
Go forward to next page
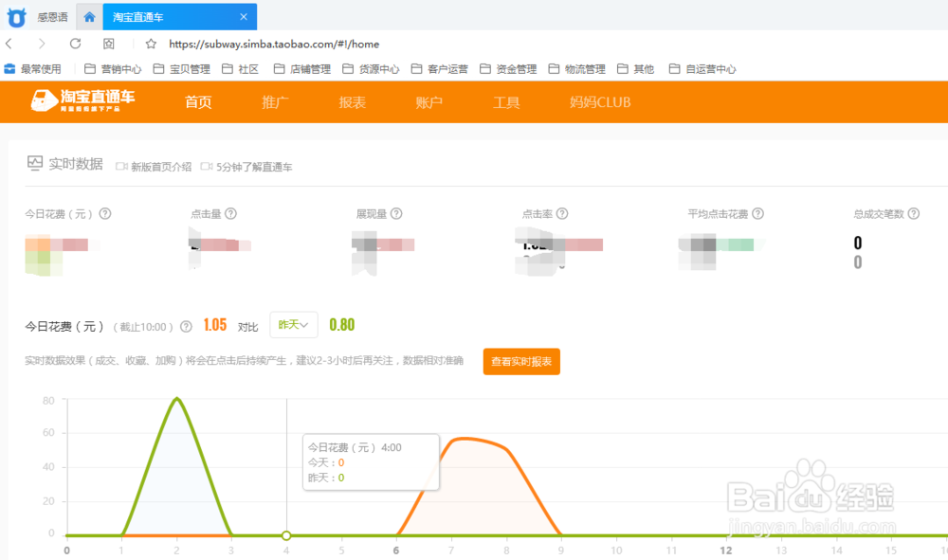tap(41, 44)
